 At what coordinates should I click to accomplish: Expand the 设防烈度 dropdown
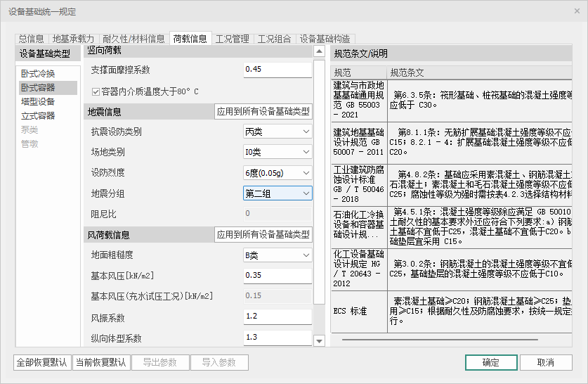[277, 173]
